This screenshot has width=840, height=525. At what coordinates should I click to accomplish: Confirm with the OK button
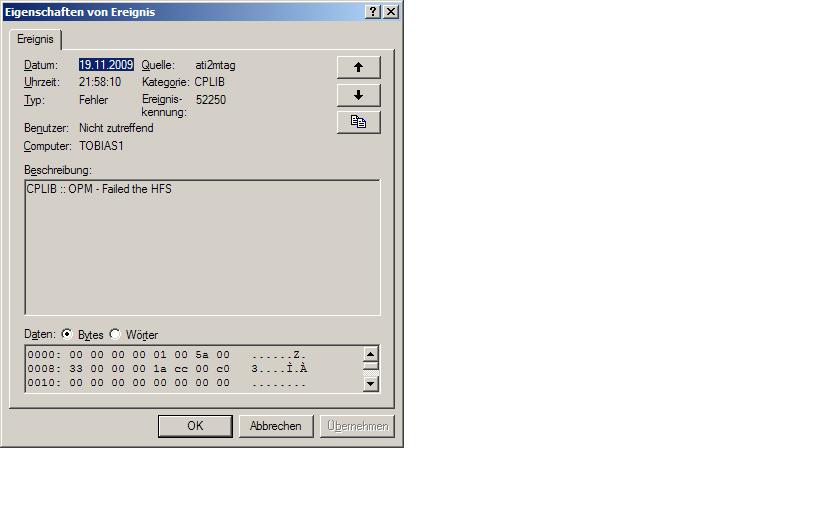point(195,426)
